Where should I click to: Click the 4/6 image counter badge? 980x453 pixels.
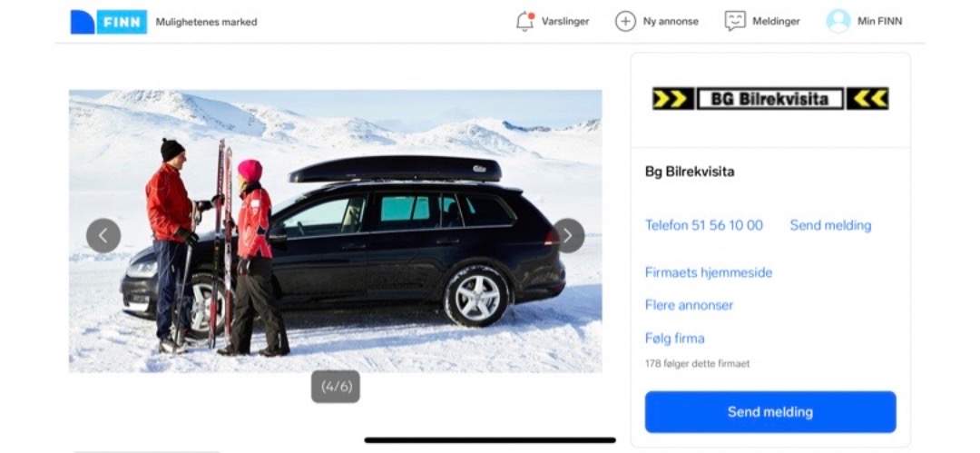pos(336,387)
